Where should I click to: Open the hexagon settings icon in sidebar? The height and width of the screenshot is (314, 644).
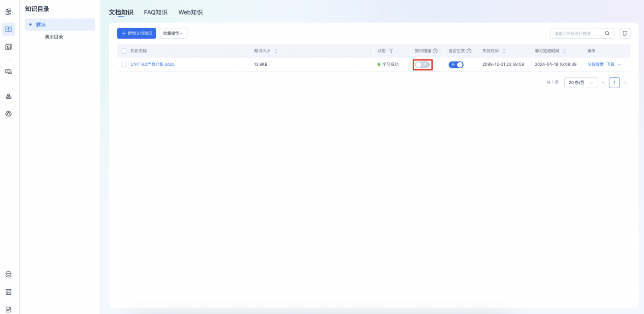(9, 114)
